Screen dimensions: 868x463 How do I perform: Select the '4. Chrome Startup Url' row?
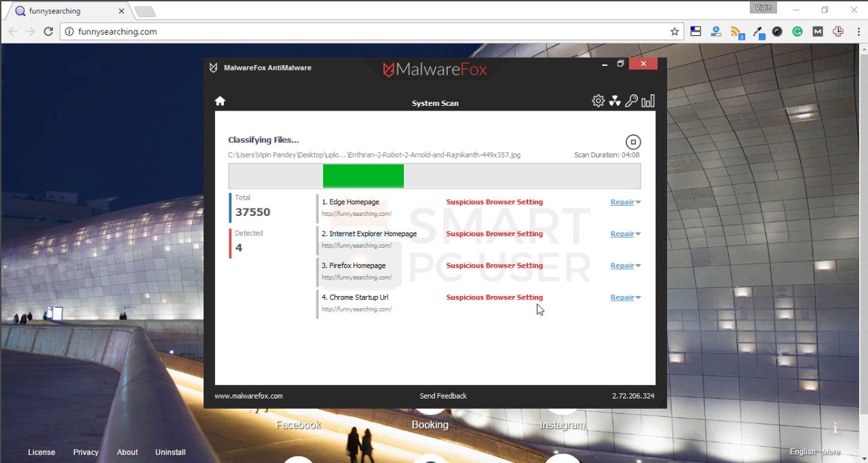point(479,303)
